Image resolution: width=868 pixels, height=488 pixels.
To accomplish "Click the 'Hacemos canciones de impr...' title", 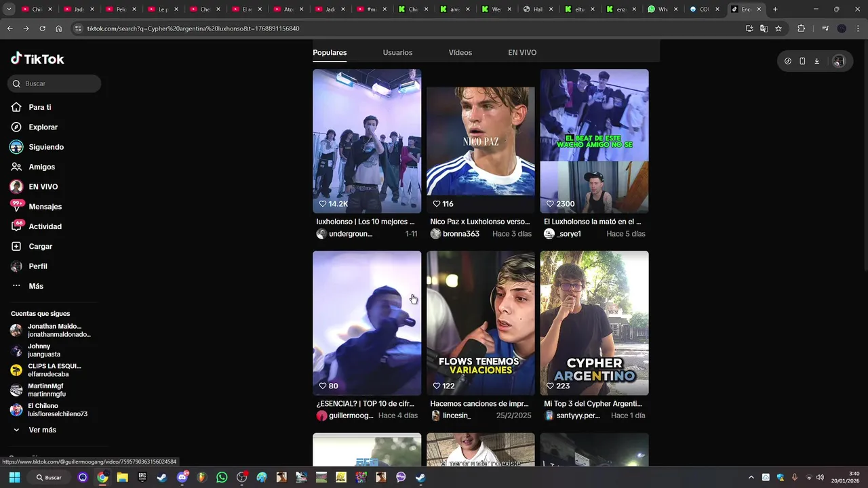I will 479,403.
